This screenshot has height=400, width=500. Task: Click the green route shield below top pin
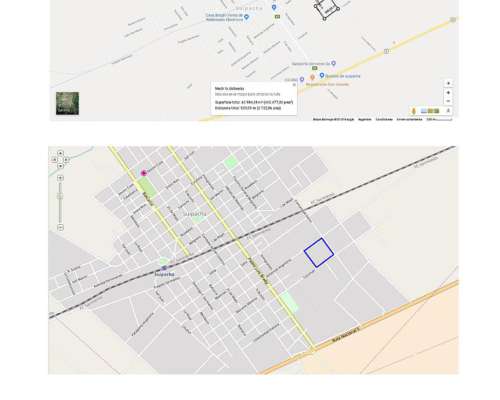[277, 16]
